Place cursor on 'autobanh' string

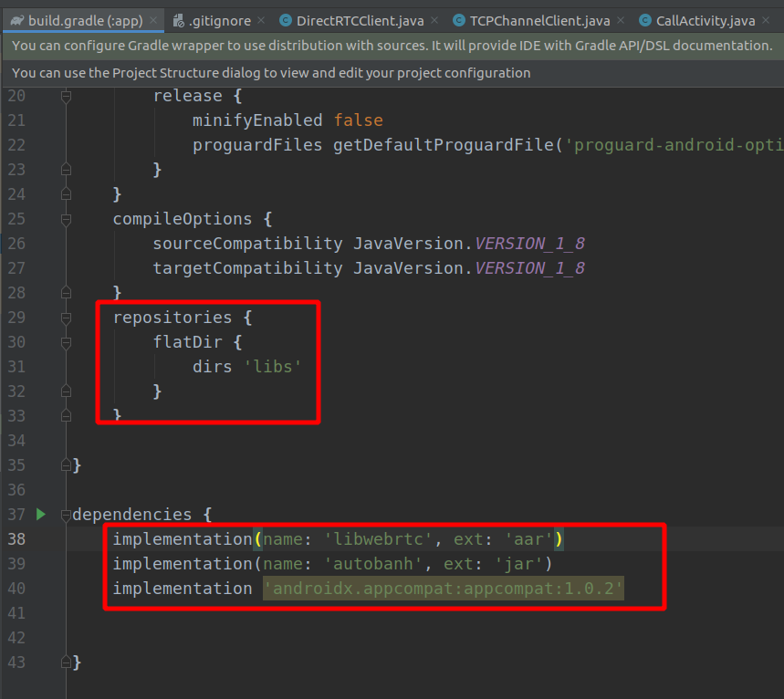tap(373, 564)
